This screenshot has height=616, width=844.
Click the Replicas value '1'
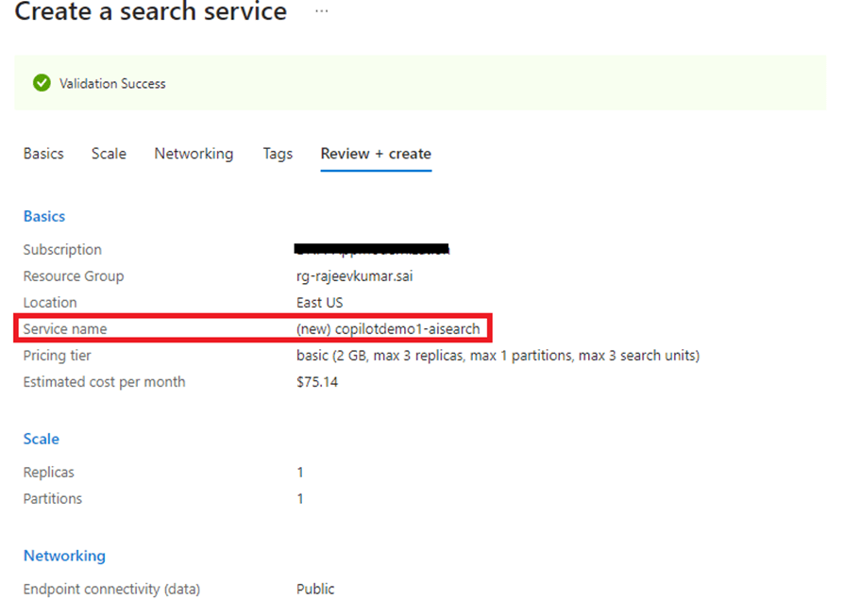pyautogui.click(x=300, y=473)
